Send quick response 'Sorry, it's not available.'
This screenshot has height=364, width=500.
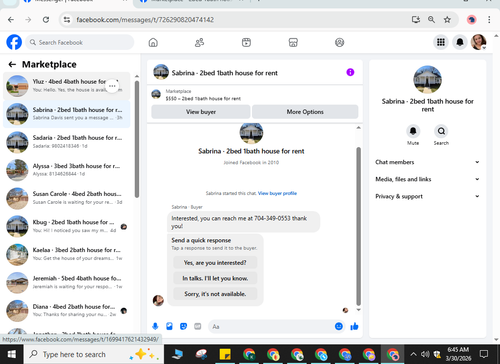coord(215,294)
